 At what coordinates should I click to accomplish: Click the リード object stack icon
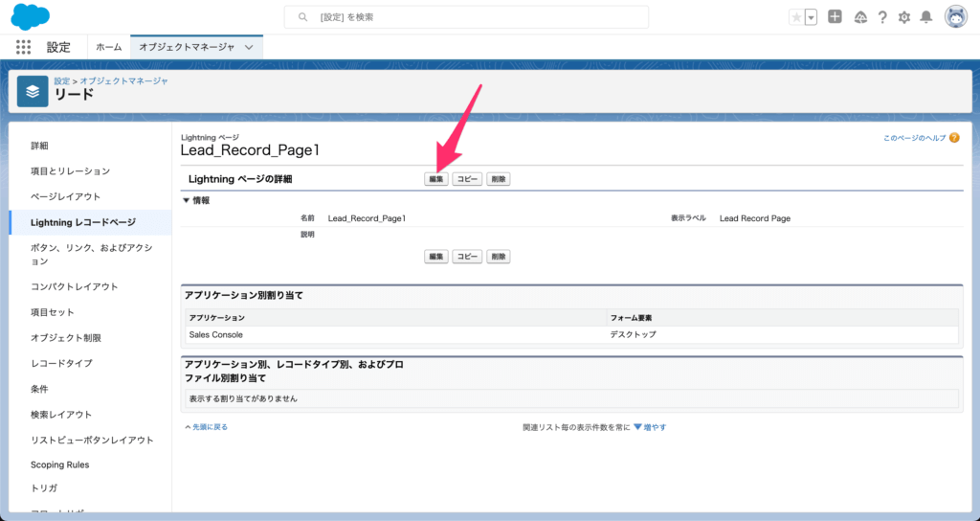33,91
